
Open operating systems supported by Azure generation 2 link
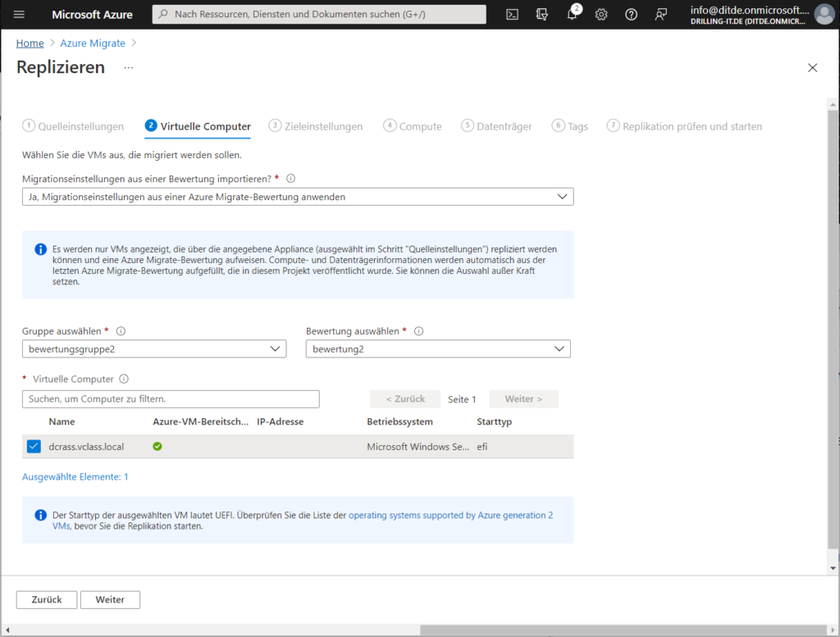pyautogui.click(x=450, y=515)
